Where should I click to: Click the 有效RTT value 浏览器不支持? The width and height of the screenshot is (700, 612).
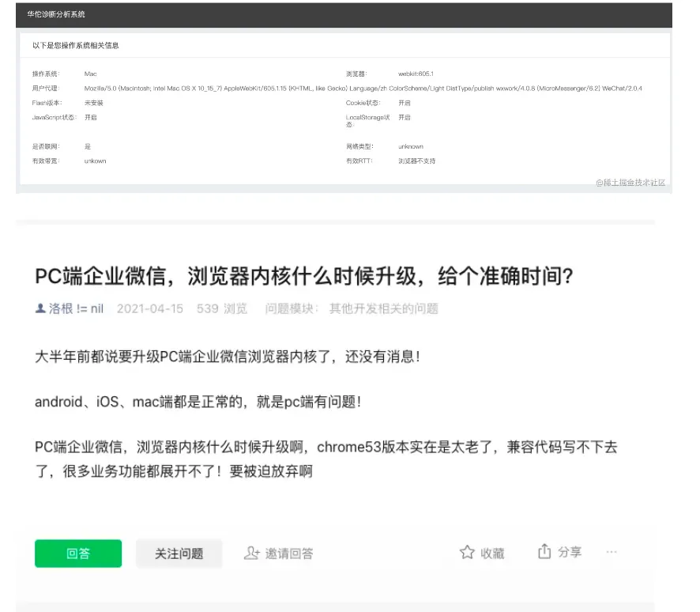pos(417,161)
